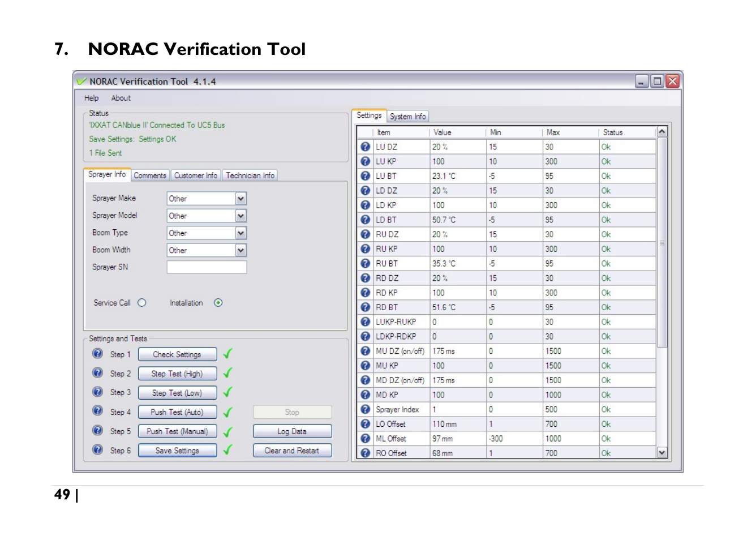Click the help icon beside Sprayer Index row
This screenshot has width=756, height=540.
click(x=366, y=409)
